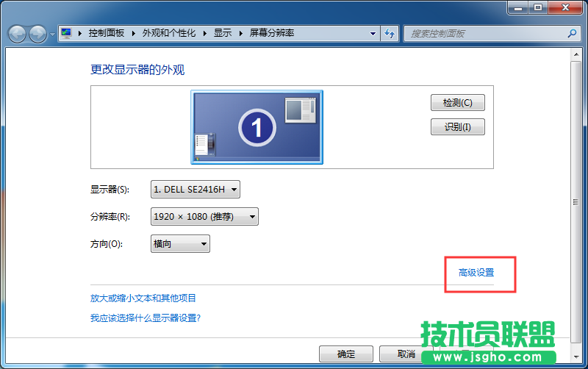
Task: Expand the arrow after 控制面板 breadcrumb
Action: (133, 33)
